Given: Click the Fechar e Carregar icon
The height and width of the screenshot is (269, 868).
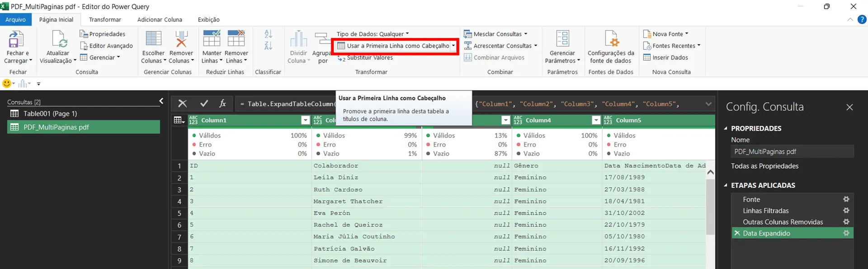Looking at the screenshot, I should point(17,39).
